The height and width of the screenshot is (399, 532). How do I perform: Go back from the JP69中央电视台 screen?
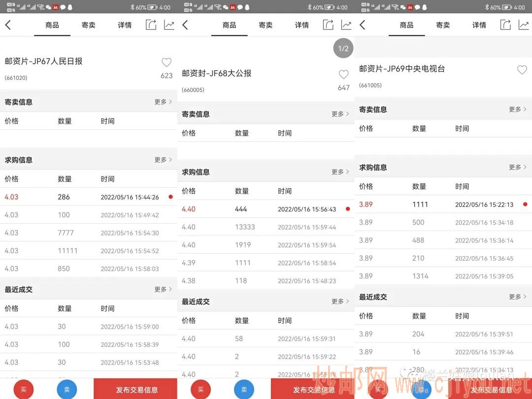pyautogui.click(x=363, y=25)
